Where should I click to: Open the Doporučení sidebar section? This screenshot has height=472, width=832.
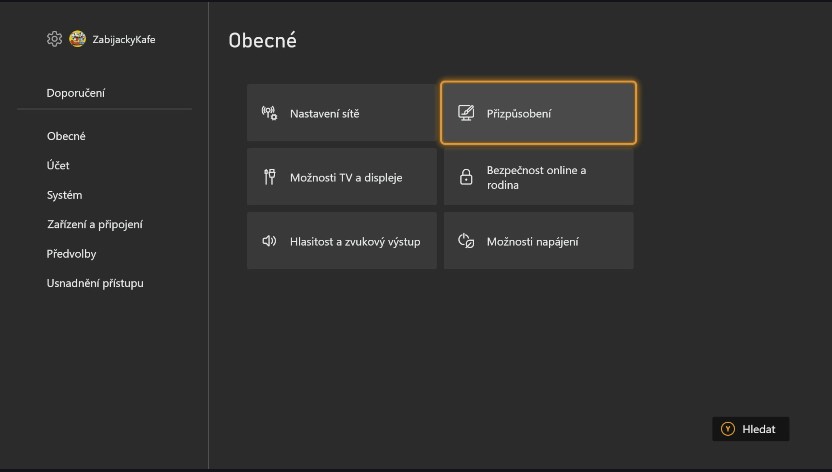pos(76,93)
